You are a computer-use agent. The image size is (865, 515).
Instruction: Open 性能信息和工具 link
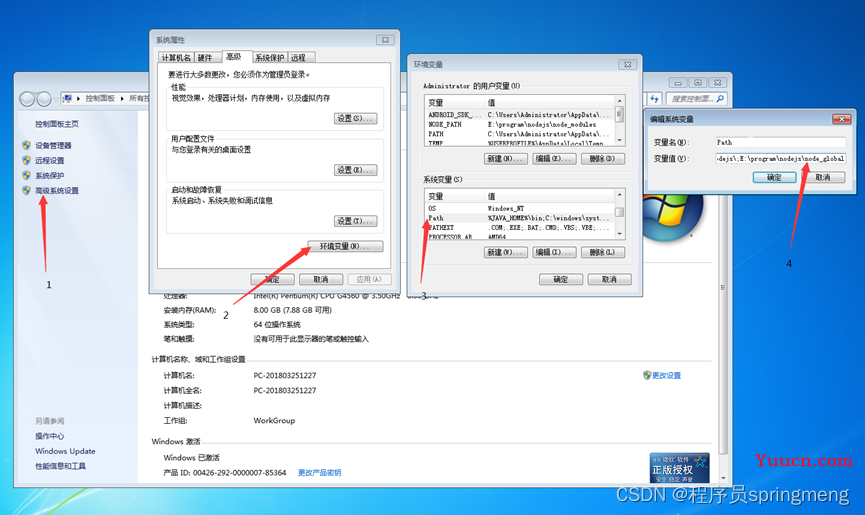pos(60,466)
